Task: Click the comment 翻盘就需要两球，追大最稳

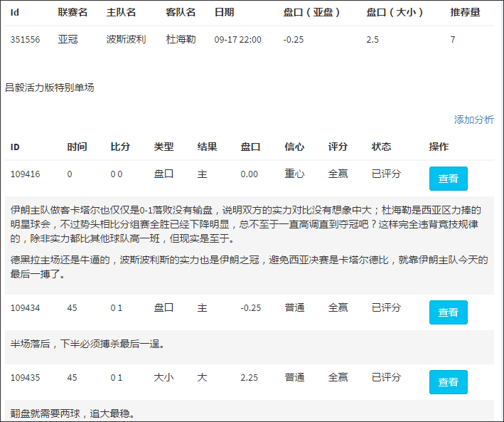Action: pos(73,413)
